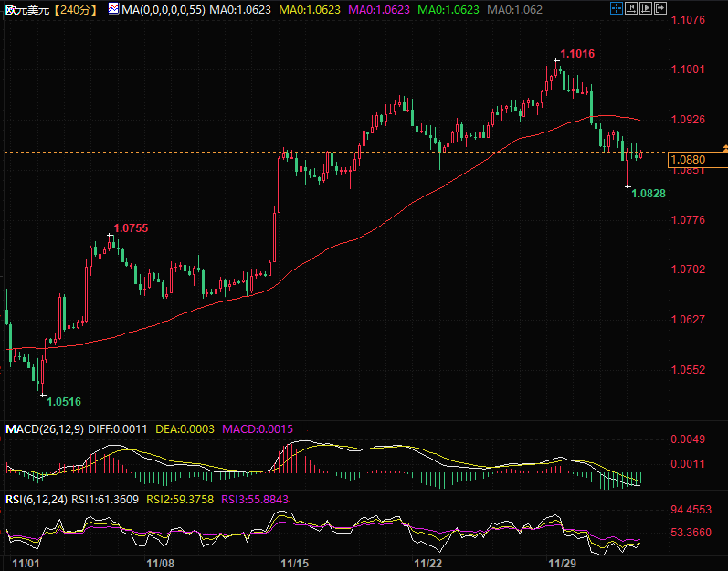Click the 11/29 date on time axis
Viewport: 728px width, 571px height.
(561, 561)
